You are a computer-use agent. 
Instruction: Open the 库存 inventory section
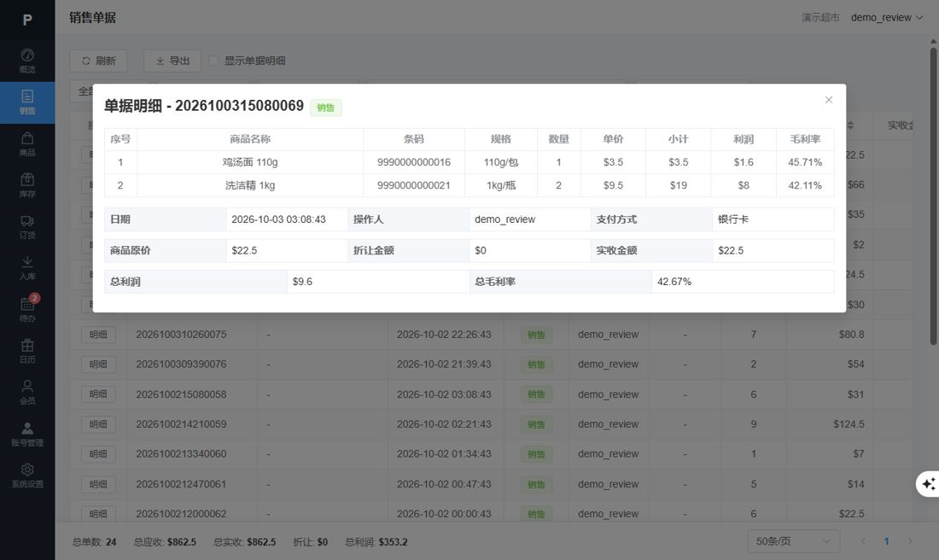coord(27,185)
